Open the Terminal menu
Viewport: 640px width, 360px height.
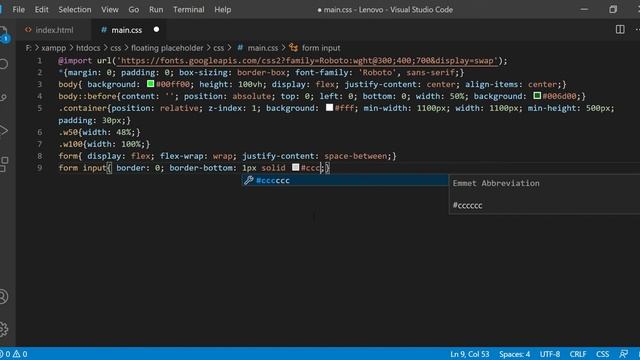click(189, 9)
